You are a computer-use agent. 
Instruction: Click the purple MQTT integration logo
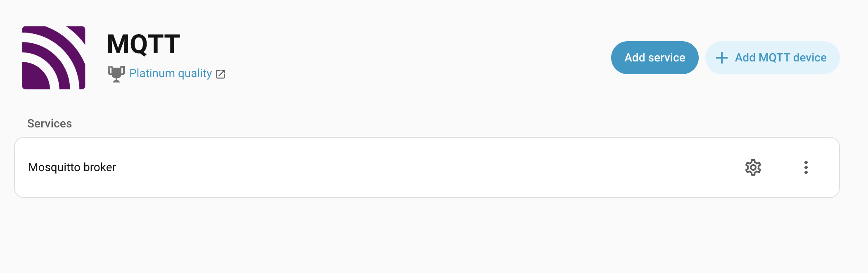click(54, 58)
